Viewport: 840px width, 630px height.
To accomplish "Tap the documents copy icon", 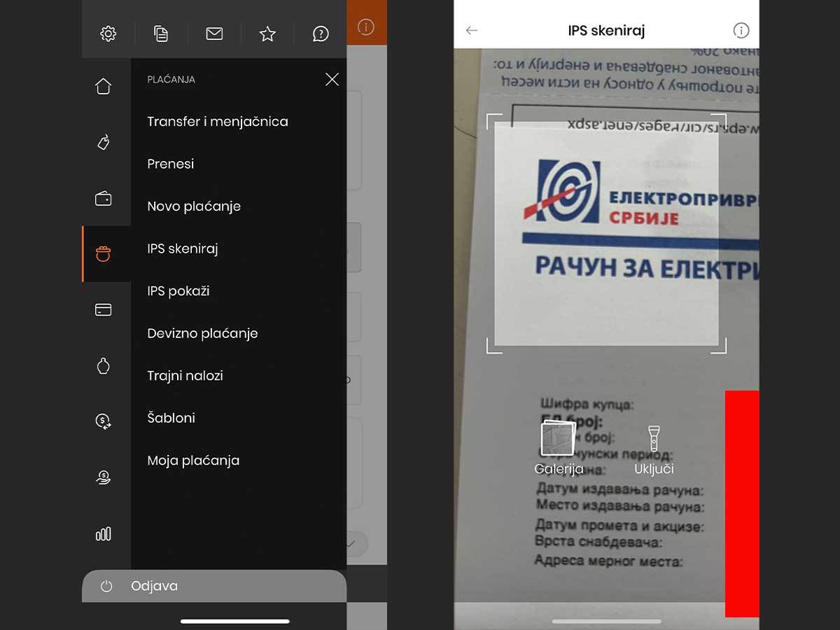I will [x=161, y=34].
